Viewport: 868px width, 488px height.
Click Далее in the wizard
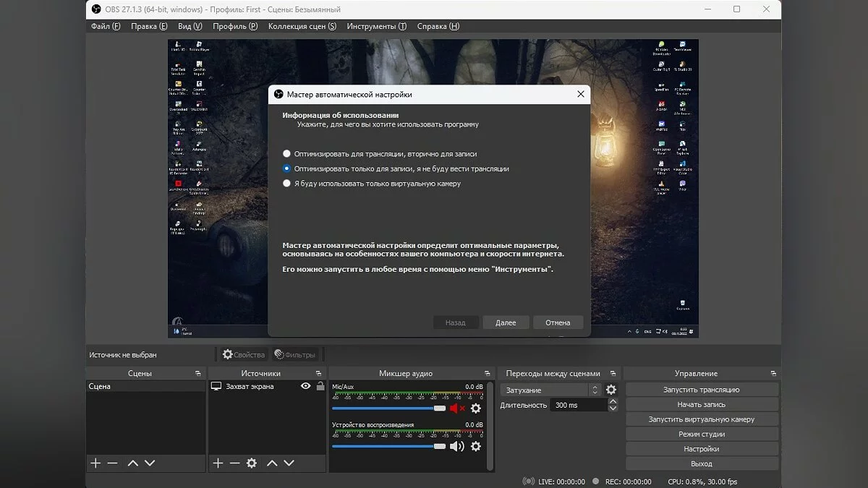pyautogui.click(x=506, y=322)
